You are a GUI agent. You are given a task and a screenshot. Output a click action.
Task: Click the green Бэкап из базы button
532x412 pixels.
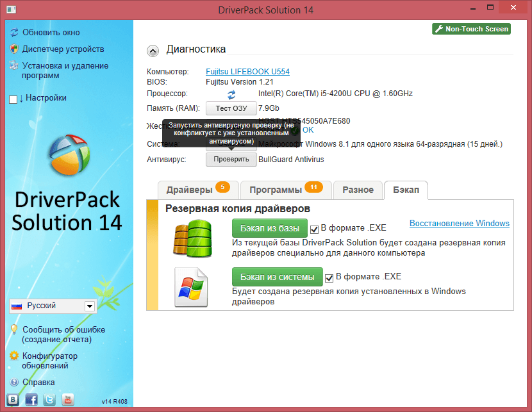tap(270, 228)
